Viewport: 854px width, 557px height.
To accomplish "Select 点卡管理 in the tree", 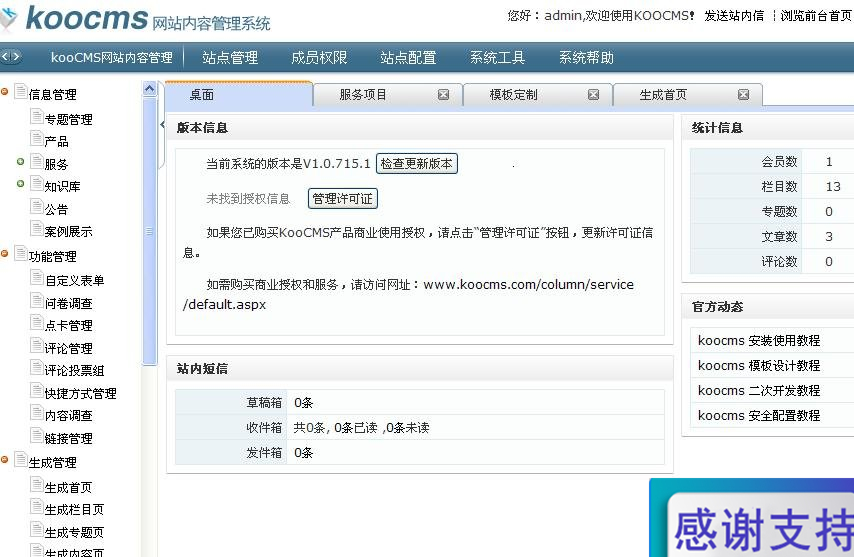I will pos(69,326).
